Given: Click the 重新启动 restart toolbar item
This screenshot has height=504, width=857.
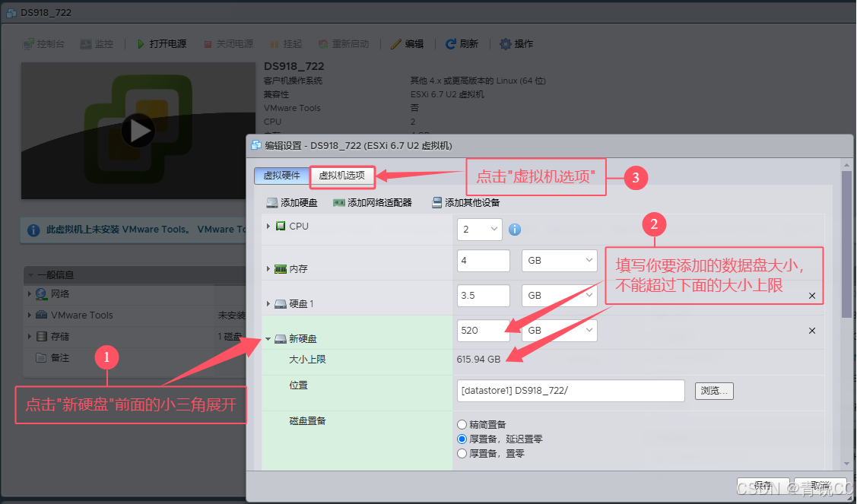Looking at the screenshot, I should (344, 44).
